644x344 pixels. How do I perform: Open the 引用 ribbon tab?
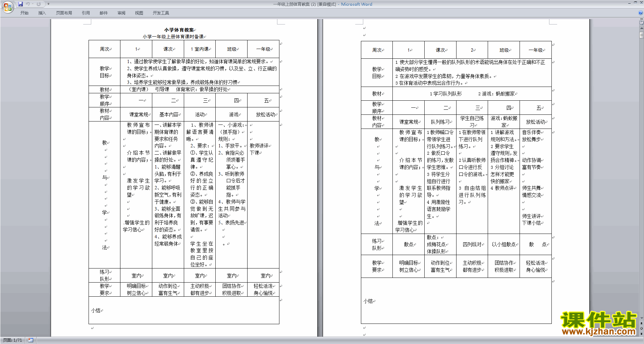[x=86, y=13]
